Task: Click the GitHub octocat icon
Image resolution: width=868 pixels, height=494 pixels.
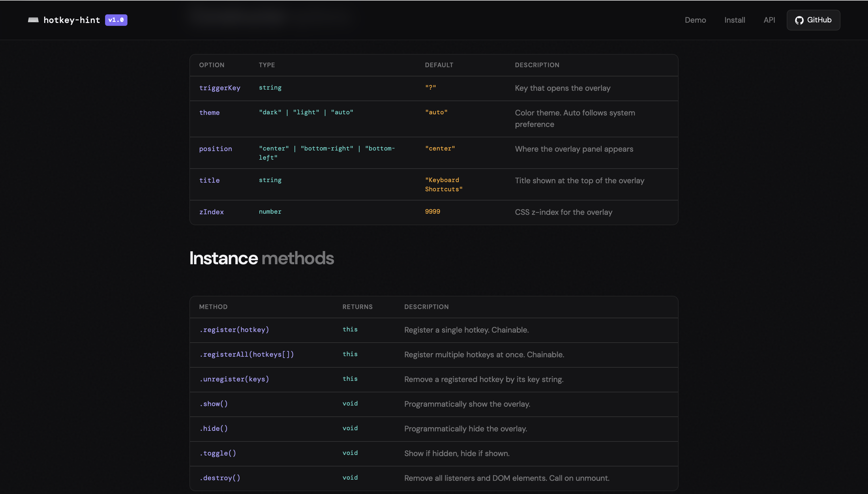Action: coord(799,20)
